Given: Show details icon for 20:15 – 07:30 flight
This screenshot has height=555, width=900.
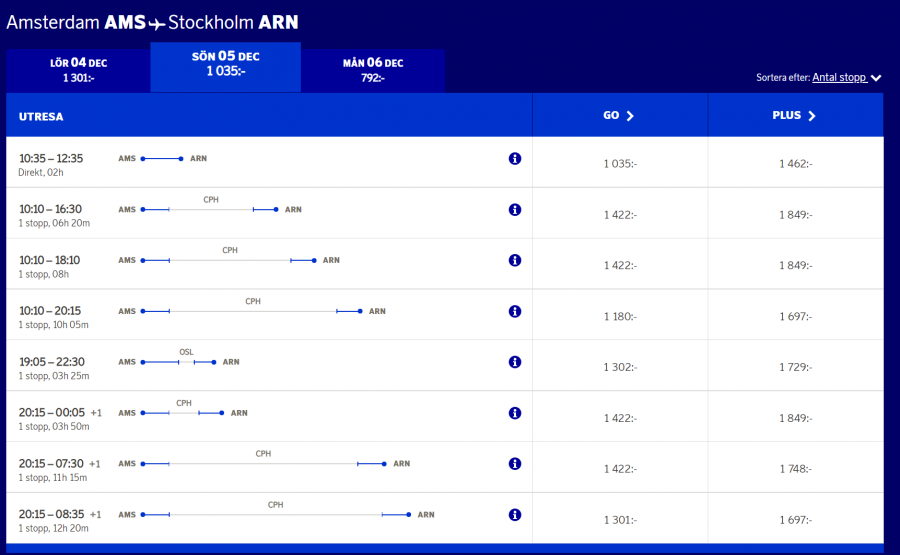Looking at the screenshot, I should 515,464.
